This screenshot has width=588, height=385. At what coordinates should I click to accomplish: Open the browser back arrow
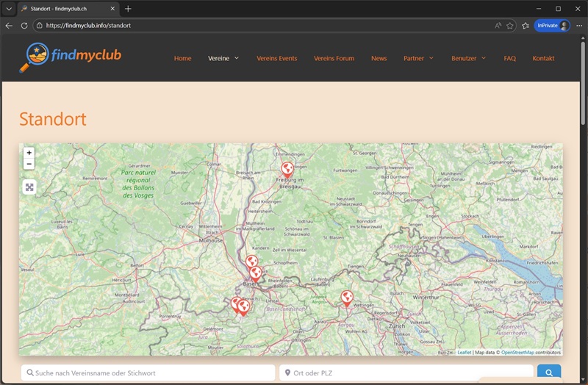tap(9, 25)
